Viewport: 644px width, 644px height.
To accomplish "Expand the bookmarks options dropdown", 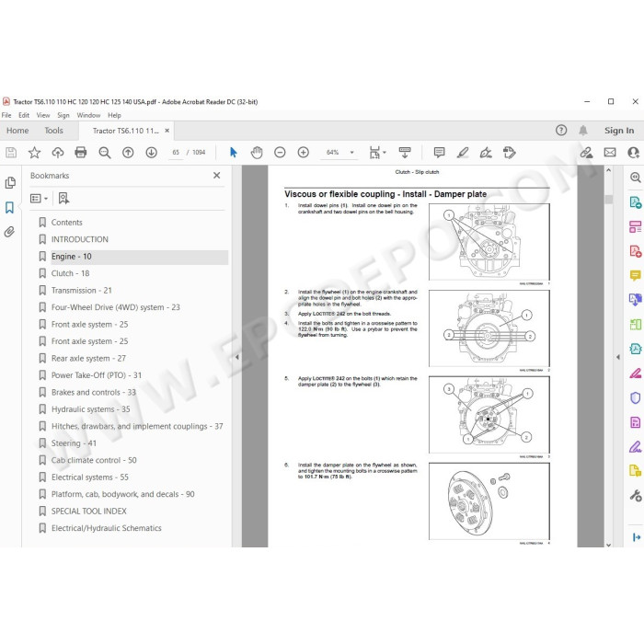I will 39,199.
